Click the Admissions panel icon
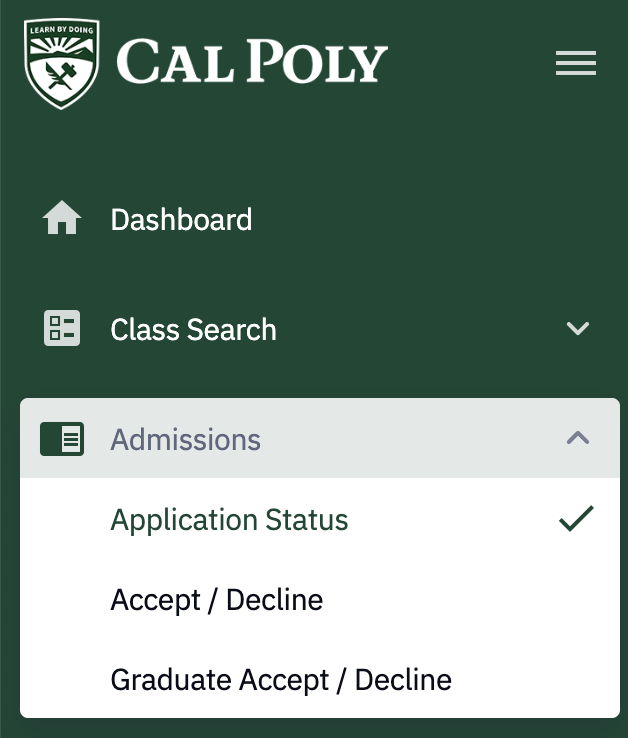This screenshot has width=628, height=738. coord(62,439)
